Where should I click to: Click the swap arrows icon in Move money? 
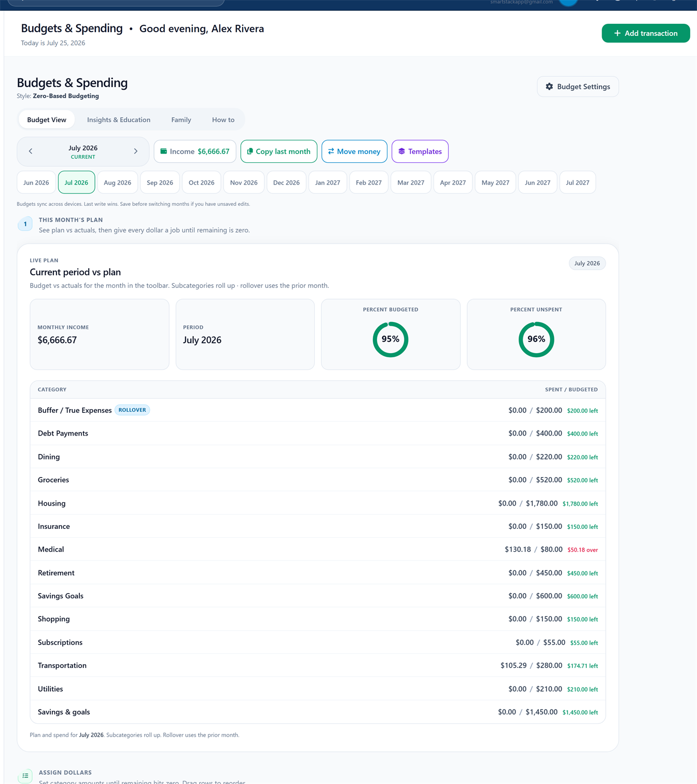(331, 151)
